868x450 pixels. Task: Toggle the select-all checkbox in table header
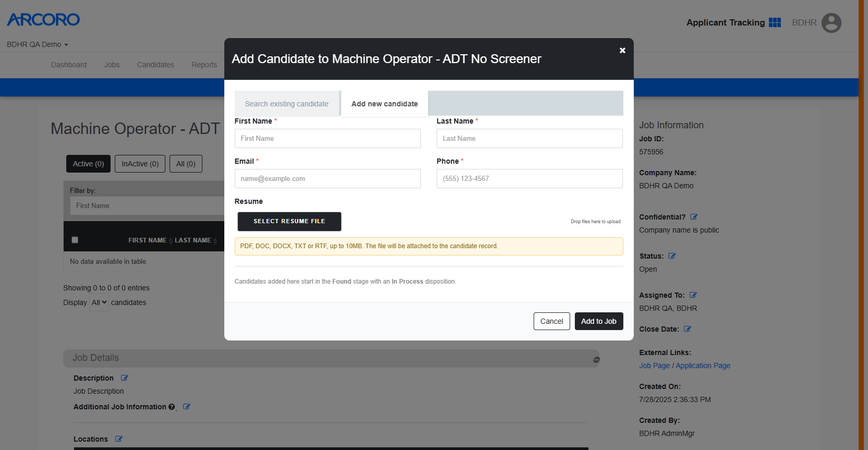[75, 240]
